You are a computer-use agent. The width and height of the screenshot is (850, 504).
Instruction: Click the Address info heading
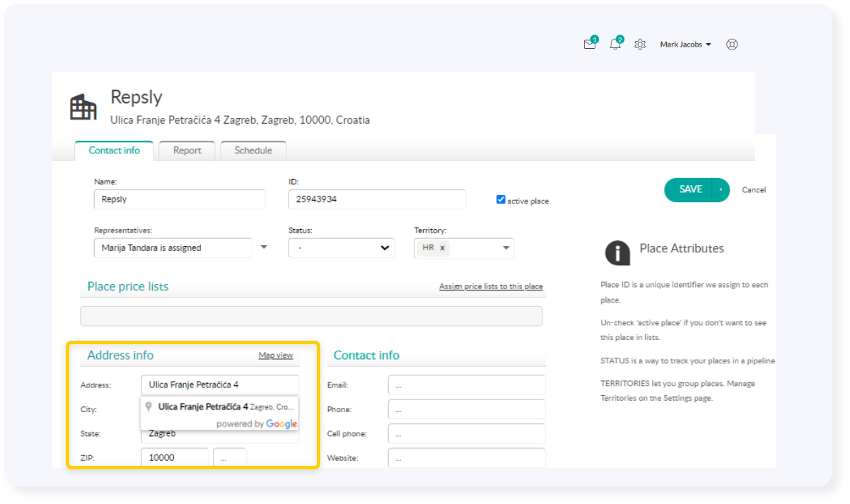[x=120, y=356]
